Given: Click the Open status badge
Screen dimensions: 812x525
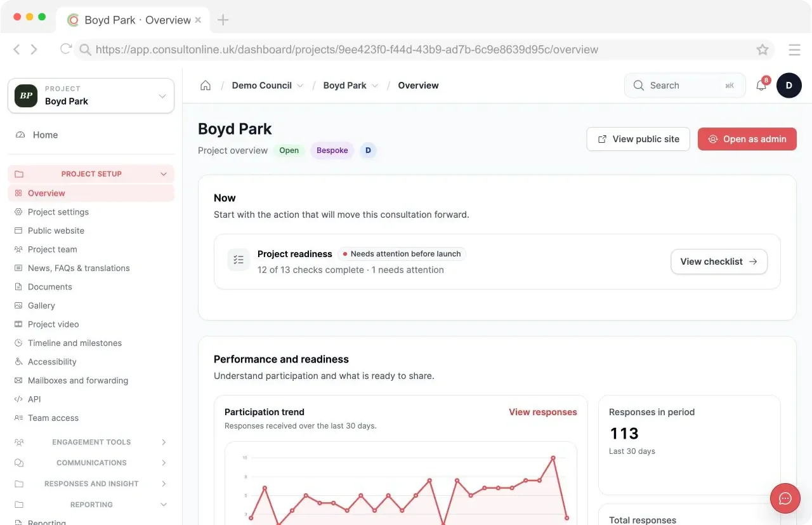Looking at the screenshot, I should (289, 150).
